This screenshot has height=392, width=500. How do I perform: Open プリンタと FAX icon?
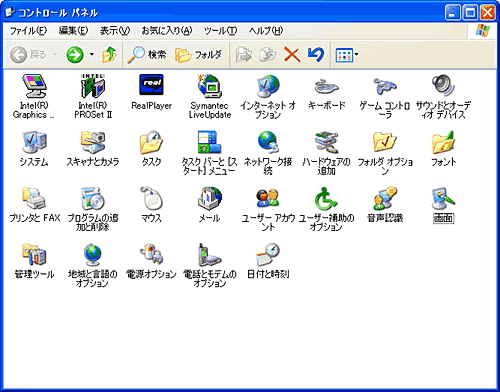point(34,199)
